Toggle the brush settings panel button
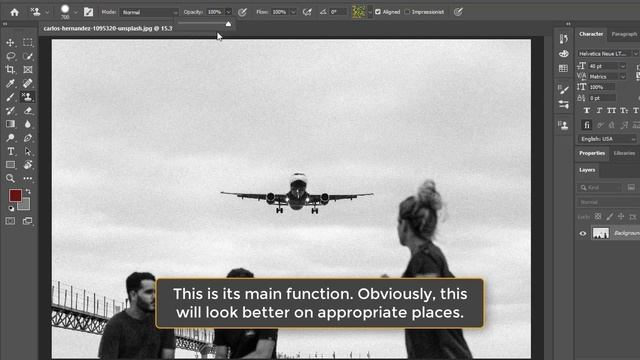The image size is (640, 360). [88, 12]
